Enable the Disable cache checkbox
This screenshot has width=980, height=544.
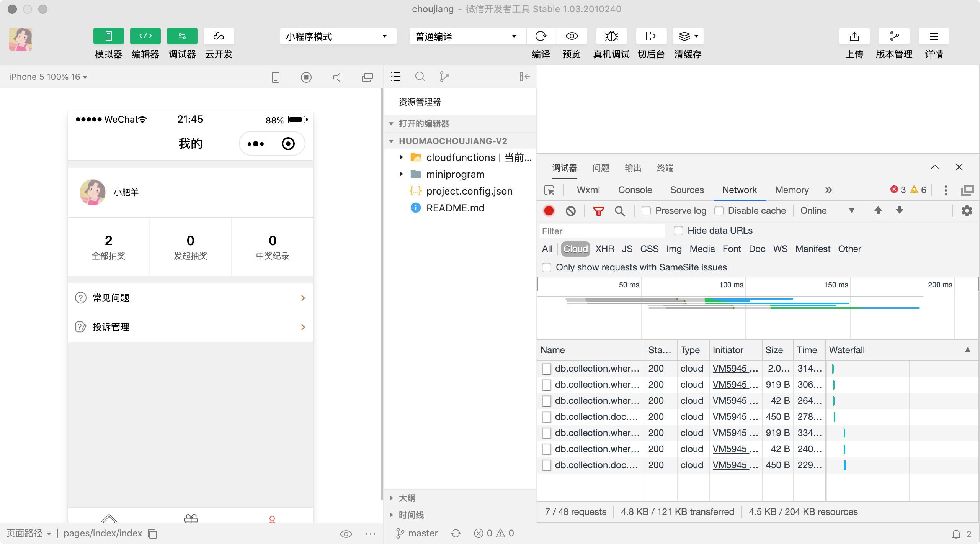719,211
